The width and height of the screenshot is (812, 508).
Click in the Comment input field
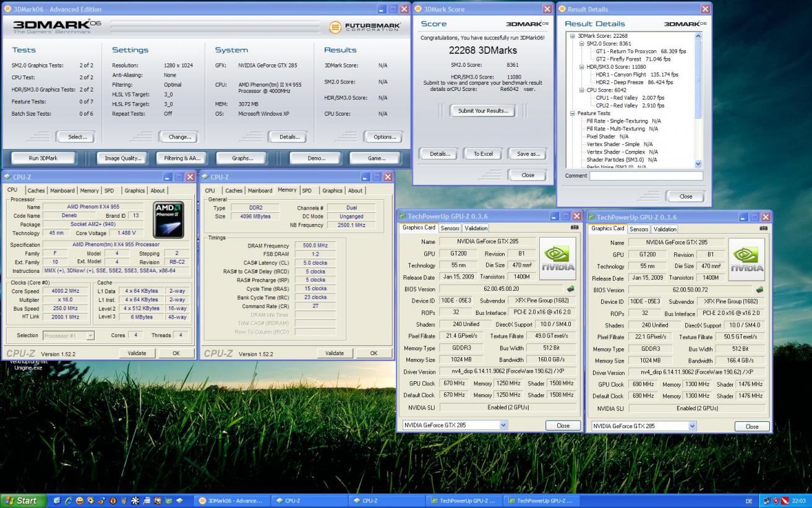point(646,176)
